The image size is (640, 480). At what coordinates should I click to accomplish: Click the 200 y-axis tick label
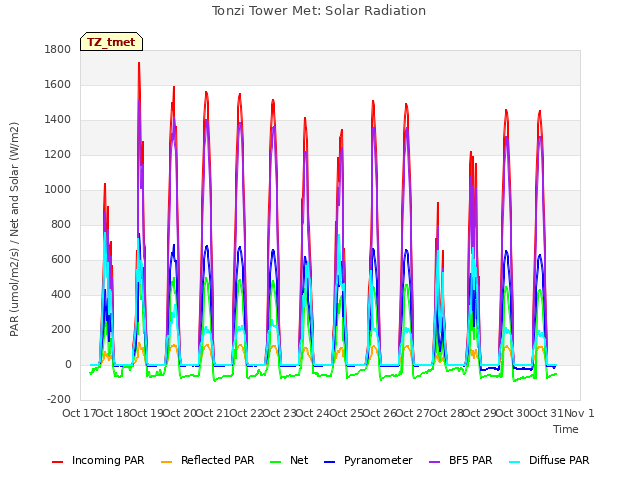[x=61, y=329]
